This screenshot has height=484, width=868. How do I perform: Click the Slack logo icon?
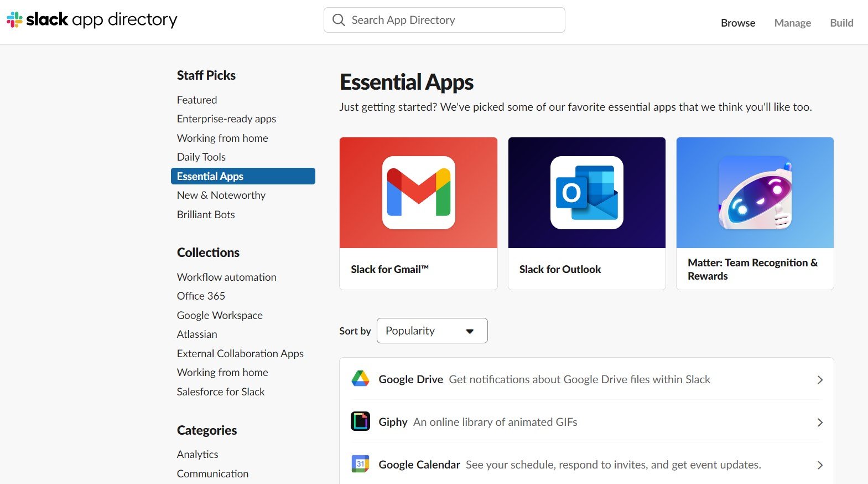(x=14, y=20)
